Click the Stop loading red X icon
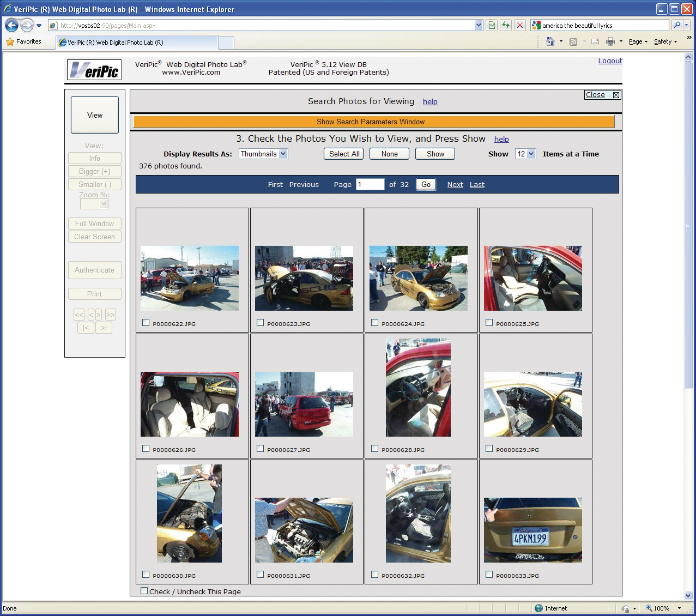This screenshot has width=696, height=616. point(518,25)
